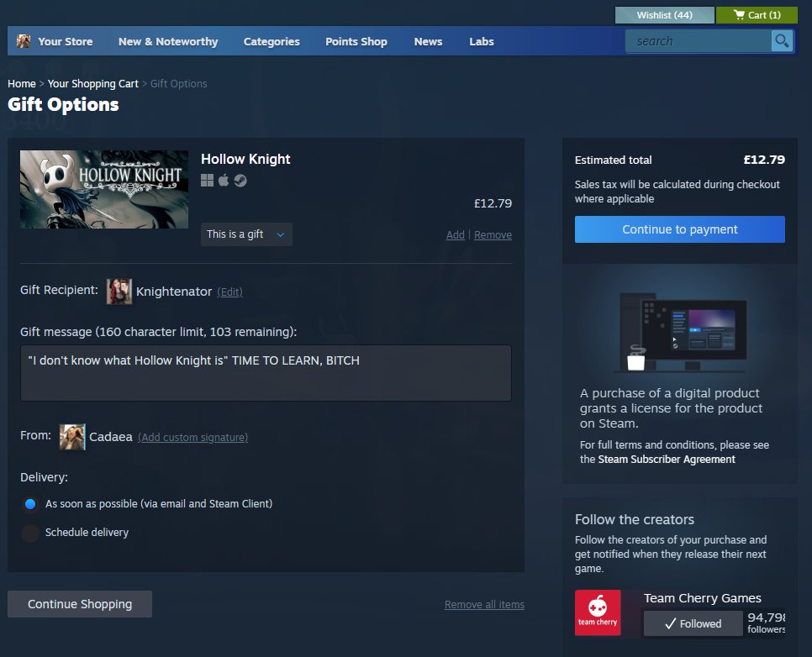
Task: Click the 94,798 followers count
Action: coord(767,623)
